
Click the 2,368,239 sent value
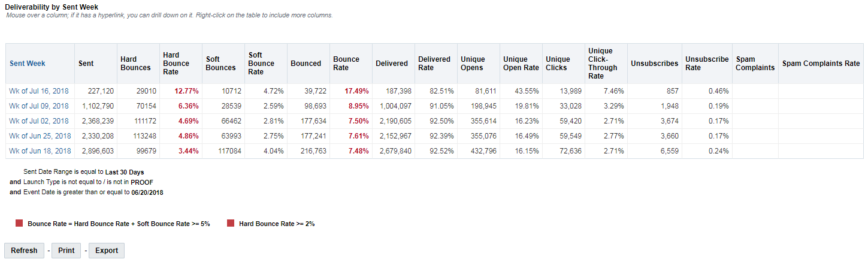[98, 121]
